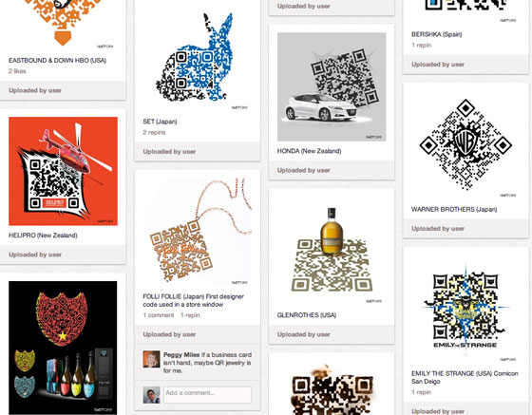Open '1 comment' on Folli Follie pin

click(159, 315)
